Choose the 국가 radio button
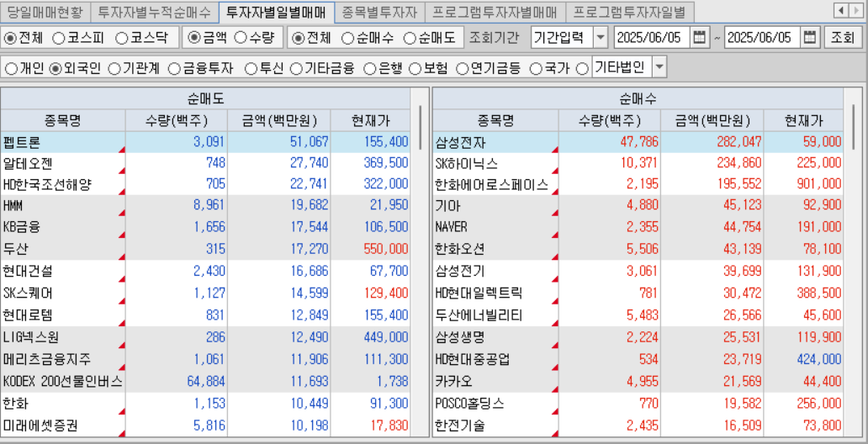Viewport: 868px width, 444px height. [535, 69]
